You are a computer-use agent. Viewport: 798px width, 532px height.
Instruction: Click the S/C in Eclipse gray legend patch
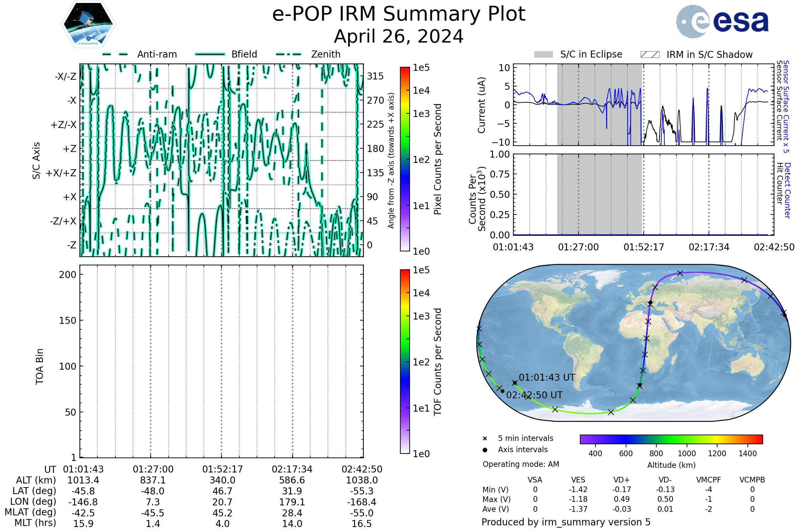point(543,55)
